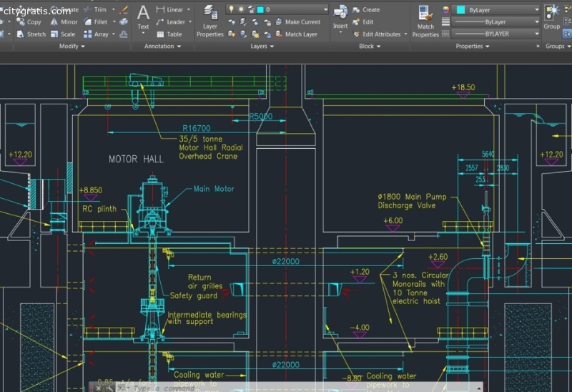Expand the Modify panel
This screenshot has height=392, width=572.
71,46
